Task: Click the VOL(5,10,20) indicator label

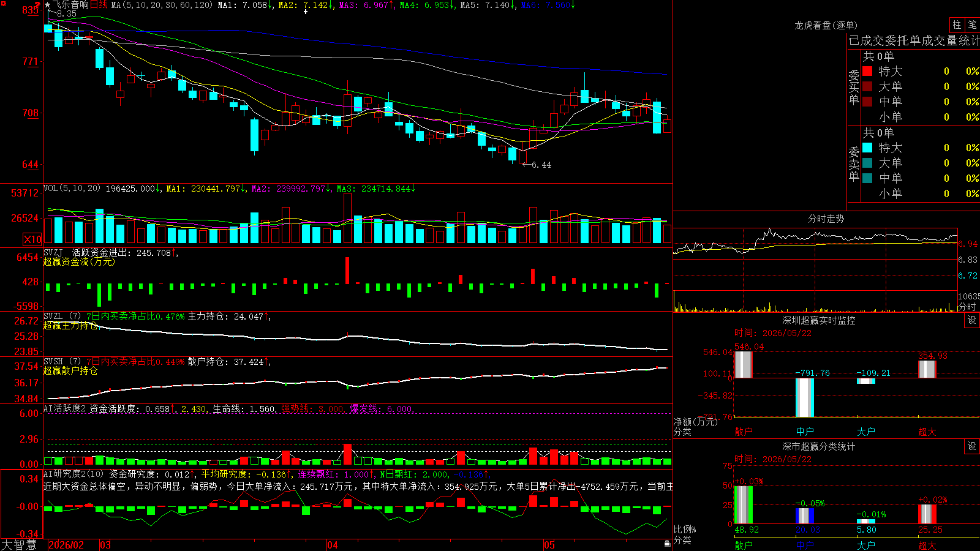Action: pyautogui.click(x=72, y=189)
